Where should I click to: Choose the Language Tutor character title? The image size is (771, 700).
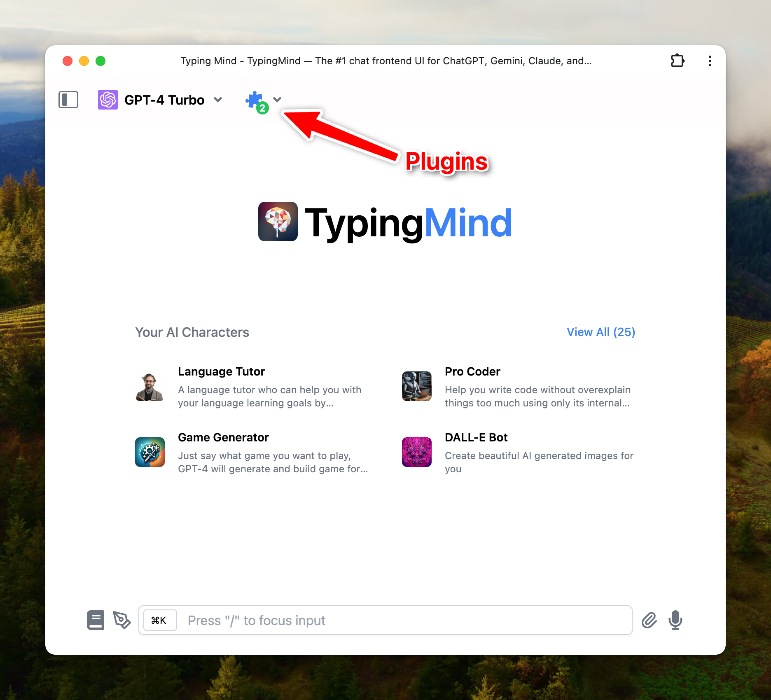[221, 371]
